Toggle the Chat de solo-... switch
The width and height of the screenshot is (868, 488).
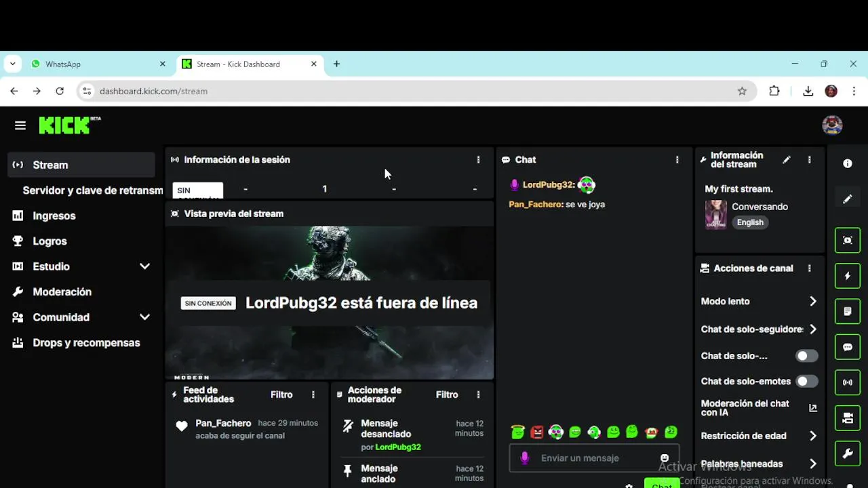[806, 356]
